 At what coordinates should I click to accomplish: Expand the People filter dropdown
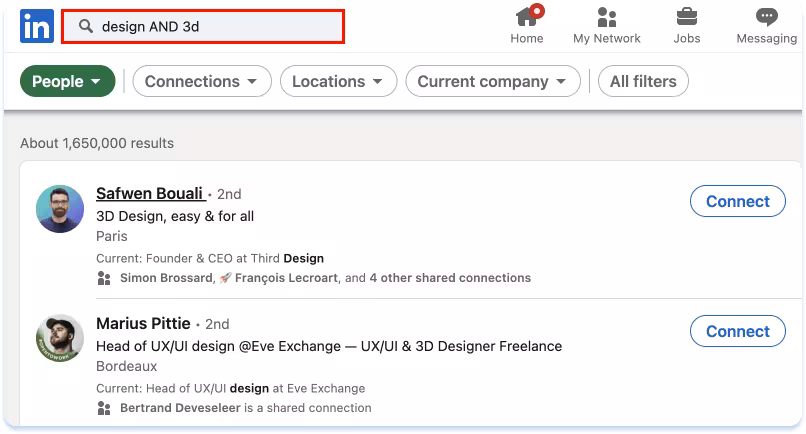(x=67, y=82)
